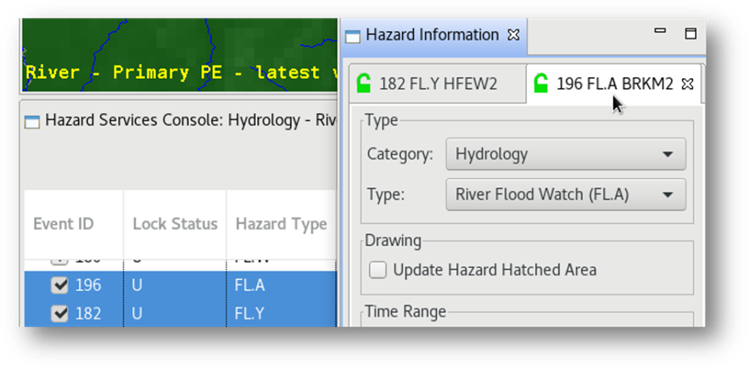Image resolution: width=749 pixels, height=369 pixels.
Task: Click the Hazard Services Console window icon
Action: coord(32,122)
